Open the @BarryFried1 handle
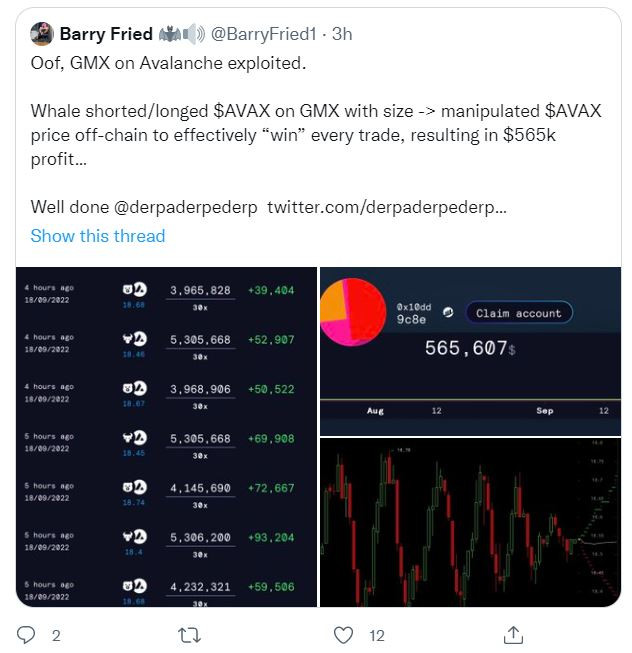 tap(264, 34)
